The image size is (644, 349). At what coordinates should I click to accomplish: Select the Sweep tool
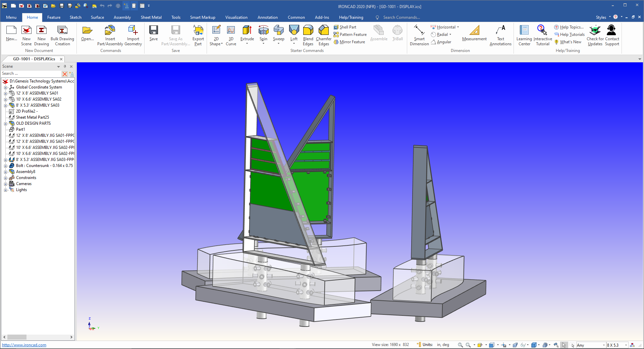click(278, 34)
